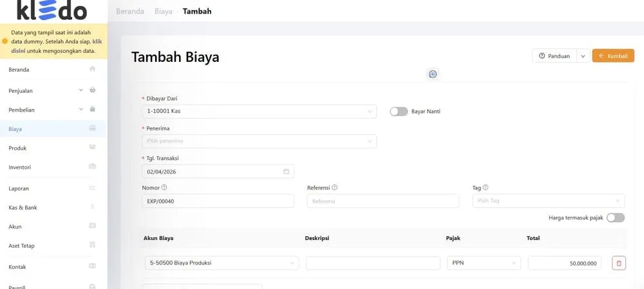Click the round grid icon below title
The image size is (644, 289).
click(433, 74)
